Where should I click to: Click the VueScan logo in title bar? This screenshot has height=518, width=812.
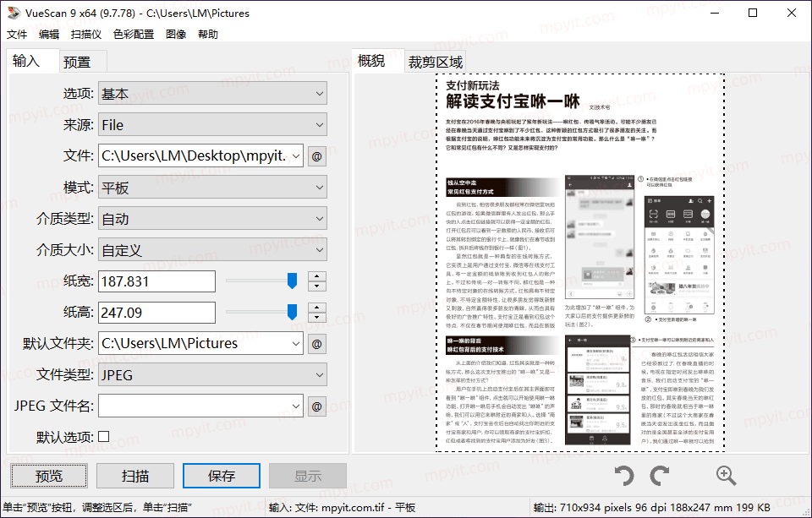pos(14,14)
